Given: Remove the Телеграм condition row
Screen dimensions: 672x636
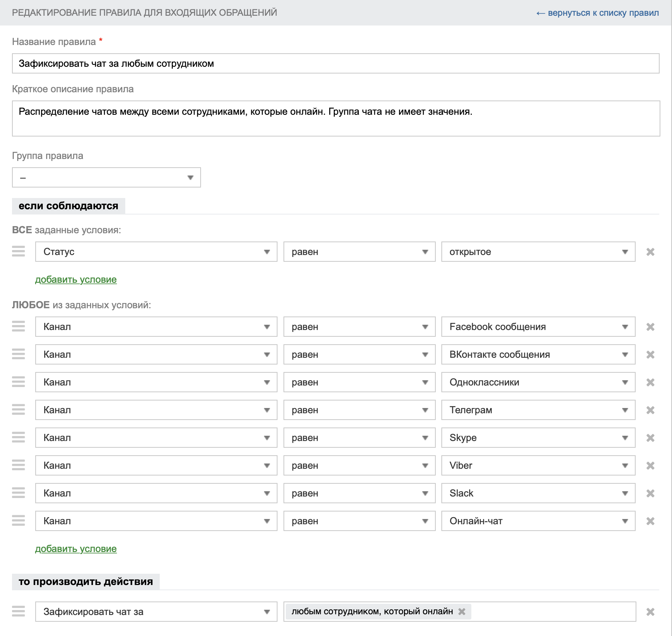Looking at the screenshot, I should point(650,410).
